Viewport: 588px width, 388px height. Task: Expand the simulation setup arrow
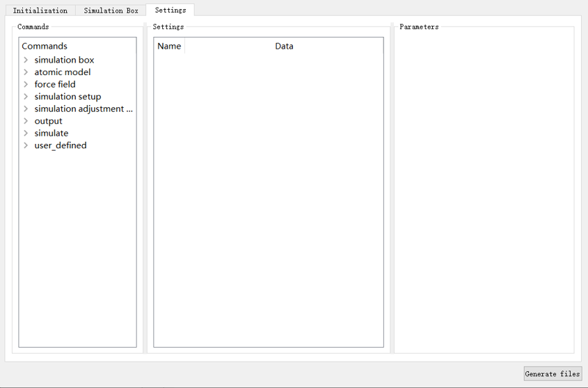[x=26, y=97]
